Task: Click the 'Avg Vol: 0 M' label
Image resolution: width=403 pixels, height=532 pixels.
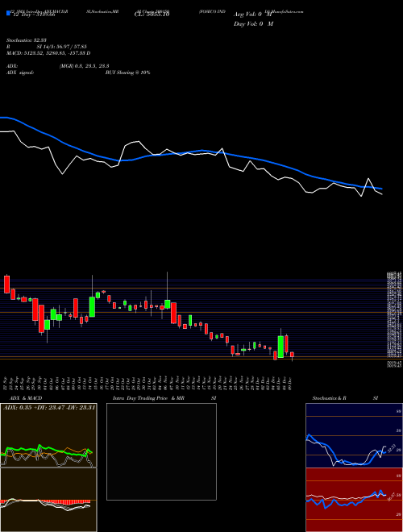Action: coord(253,15)
